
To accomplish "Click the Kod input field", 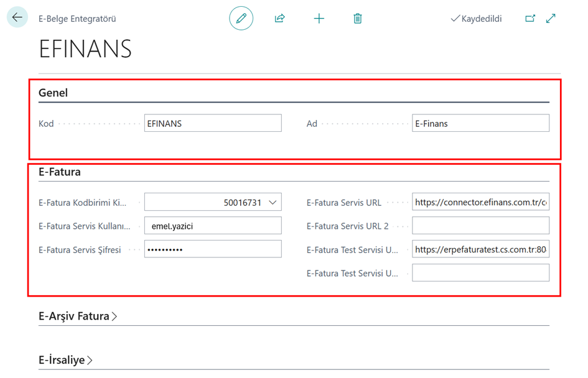I will pos(213,123).
